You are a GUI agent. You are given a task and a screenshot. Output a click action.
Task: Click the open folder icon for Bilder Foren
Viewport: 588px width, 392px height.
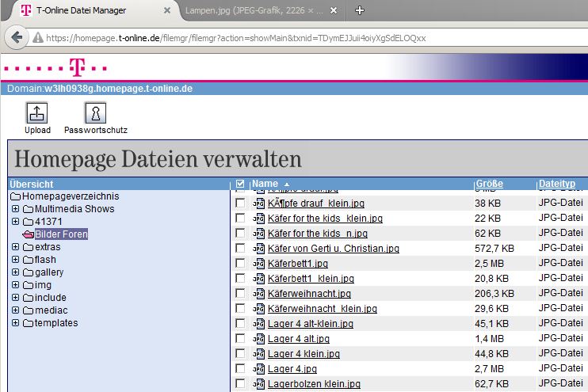[28, 234]
